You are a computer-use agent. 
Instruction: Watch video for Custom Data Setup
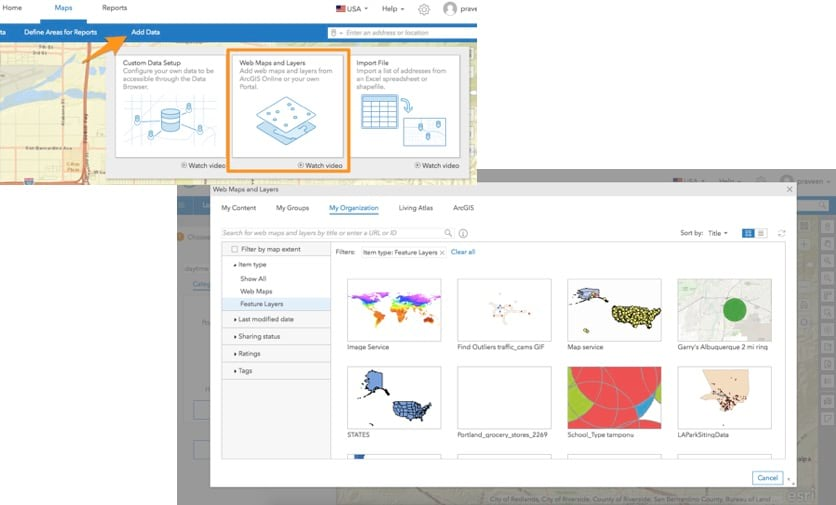pos(203,165)
